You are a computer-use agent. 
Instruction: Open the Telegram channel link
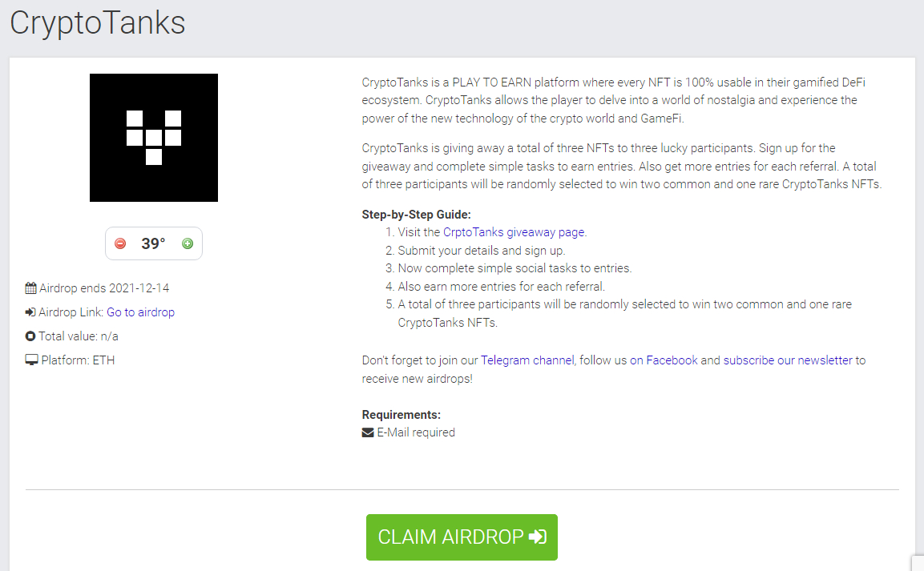[527, 360]
